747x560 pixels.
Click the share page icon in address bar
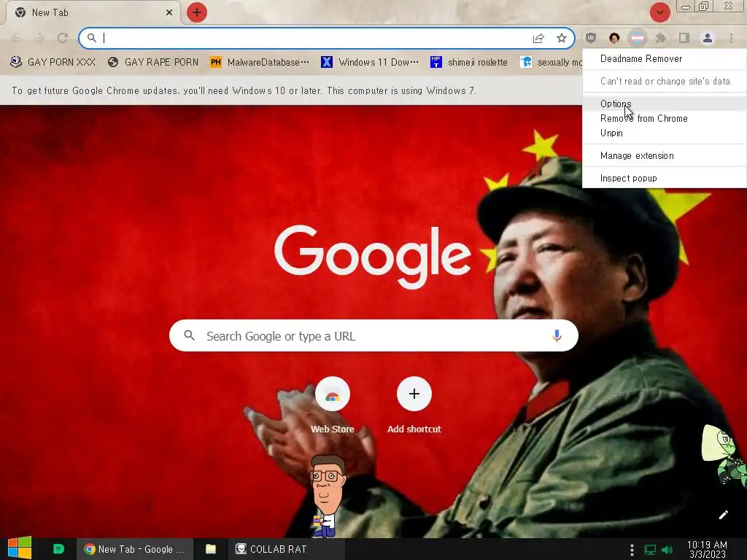pyautogui.click(x=538, y=38)
